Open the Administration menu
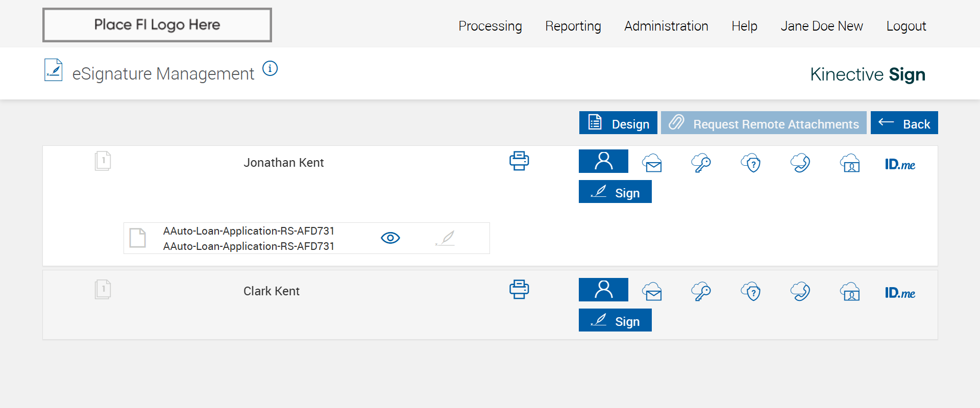This screenshot has width=980, height=408. (666, 26)
